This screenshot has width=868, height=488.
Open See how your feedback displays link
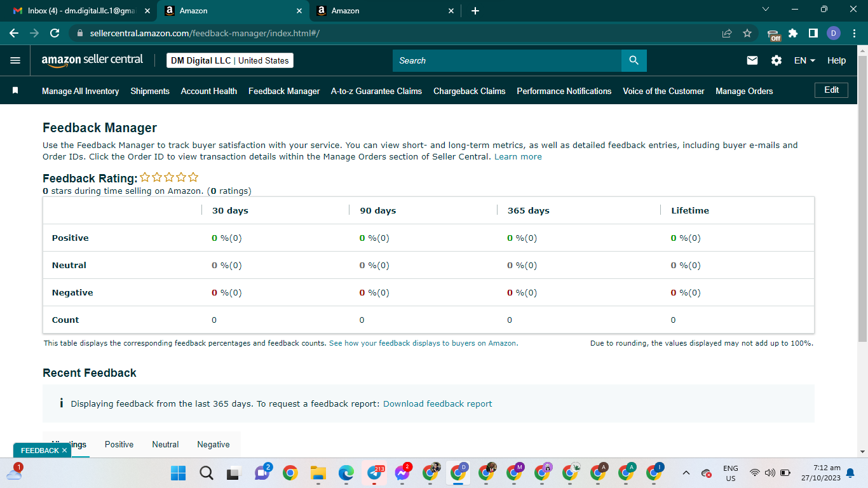point(423,343)
